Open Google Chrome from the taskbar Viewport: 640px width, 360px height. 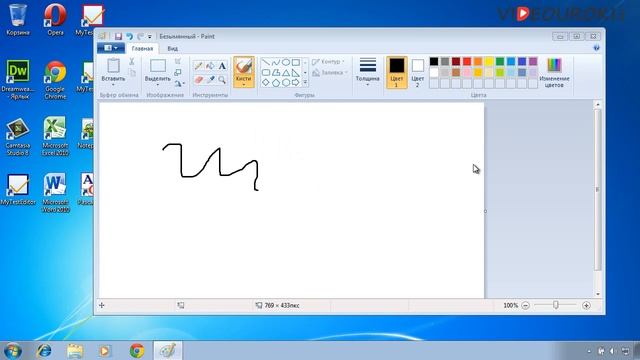click(x=137, y=351)
